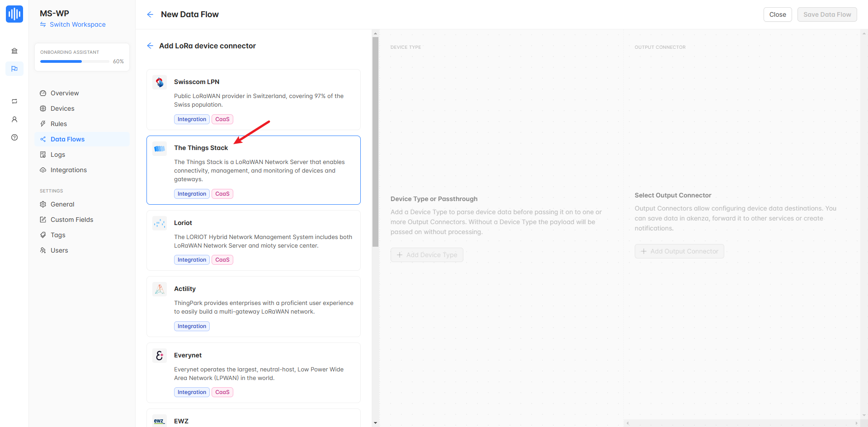868x427 pixels.
Task: Open the user profile icon in left rail
Action: click(x=14, y=119)
